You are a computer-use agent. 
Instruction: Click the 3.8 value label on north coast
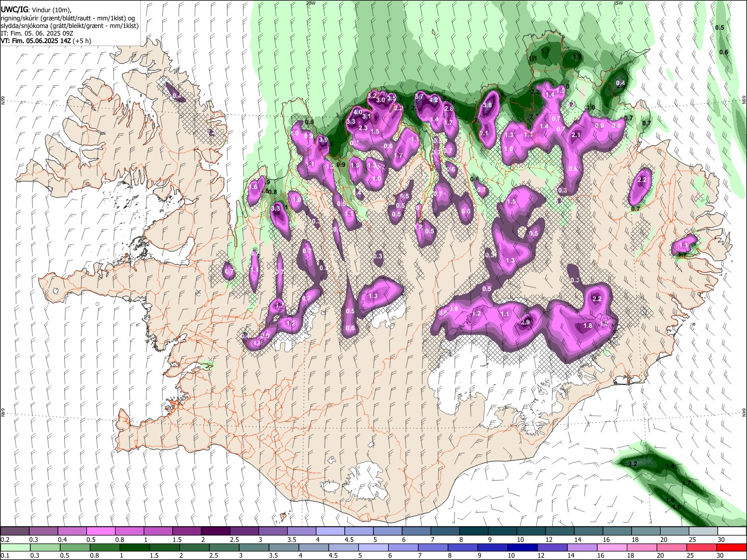(x=488, y=106)
